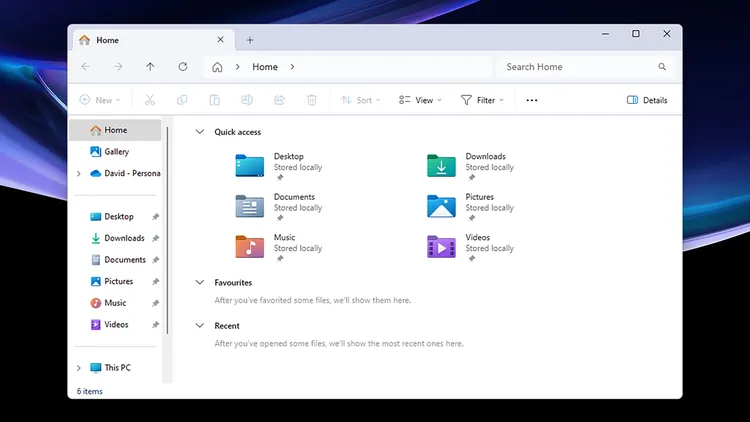Select Gallery in the navigation pane
The height and width of the screenshot is (422, 750).
coord(116,152)
